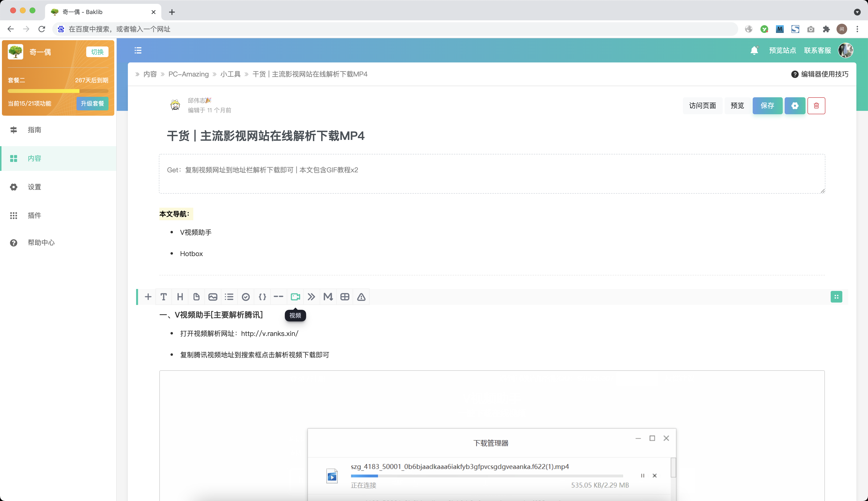Navigate to 小工具 in the breadcrumb
Image resolution: width=868 pixels, height=501 pixels.
click(230, 74)
